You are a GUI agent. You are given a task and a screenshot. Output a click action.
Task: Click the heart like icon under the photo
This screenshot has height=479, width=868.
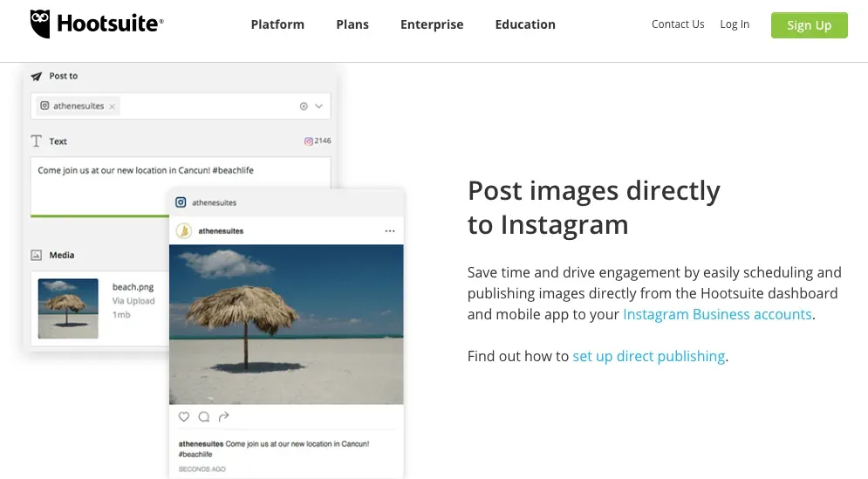[x=184, y=417]
